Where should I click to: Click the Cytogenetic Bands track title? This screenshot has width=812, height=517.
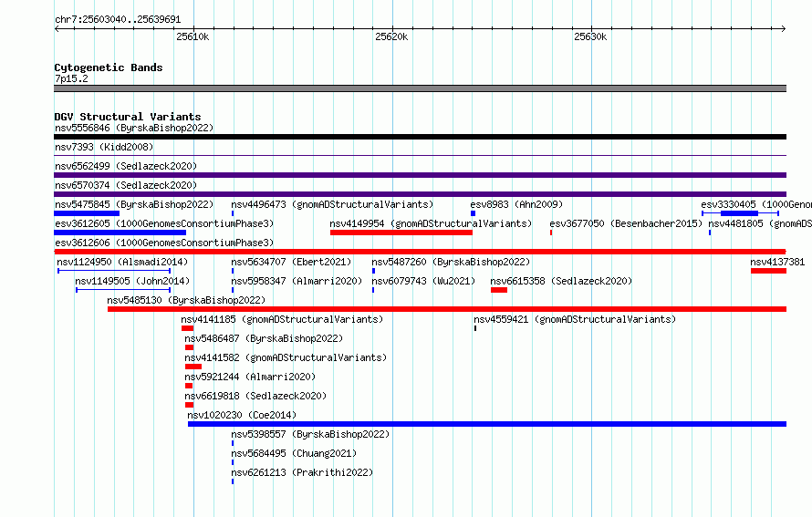(109, 67)
